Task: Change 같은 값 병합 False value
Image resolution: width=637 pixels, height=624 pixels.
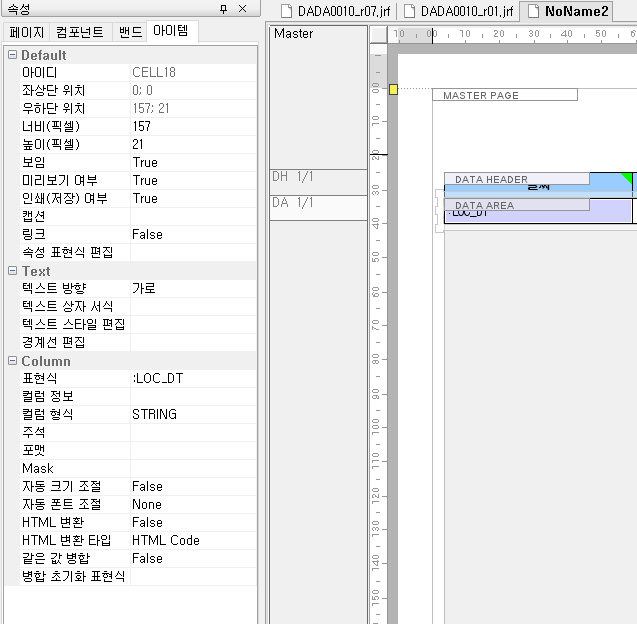Action: point(193,558)
